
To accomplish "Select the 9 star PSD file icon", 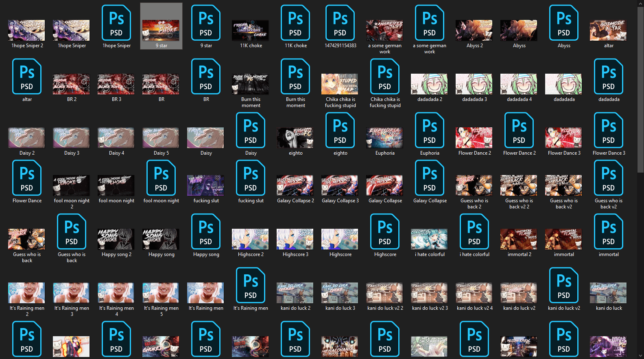I will click(206, 23).
